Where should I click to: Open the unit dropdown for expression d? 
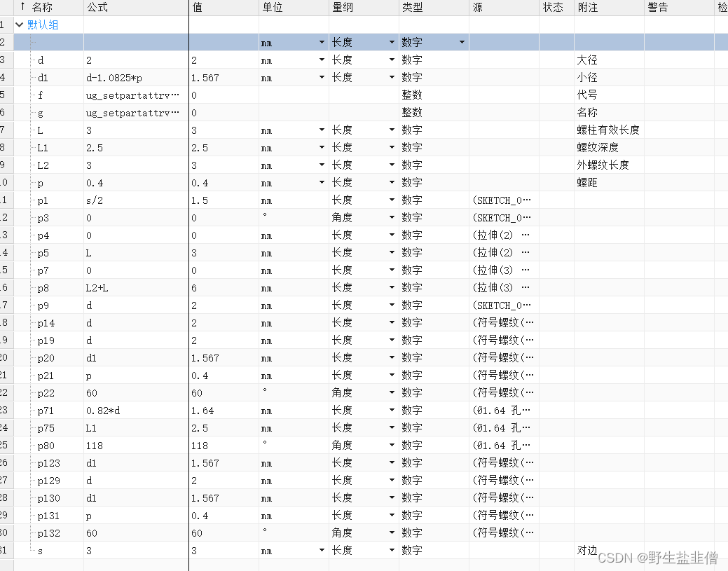[322, 60]
